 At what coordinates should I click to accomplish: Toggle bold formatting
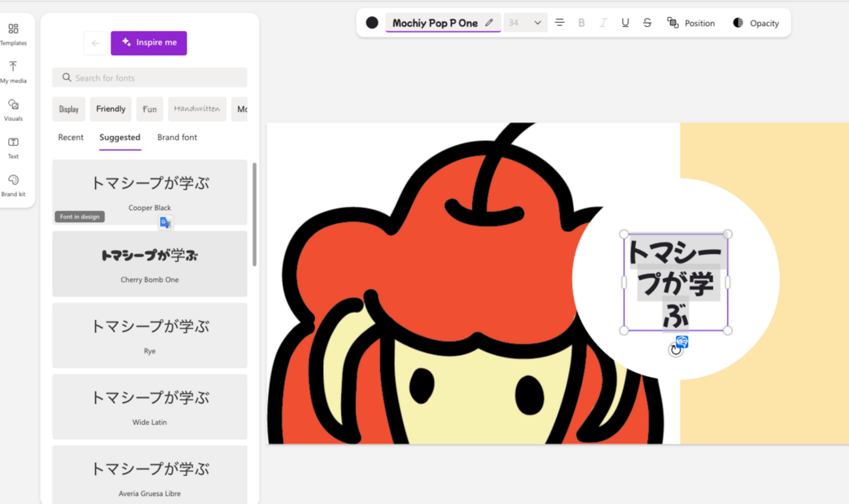581,23
